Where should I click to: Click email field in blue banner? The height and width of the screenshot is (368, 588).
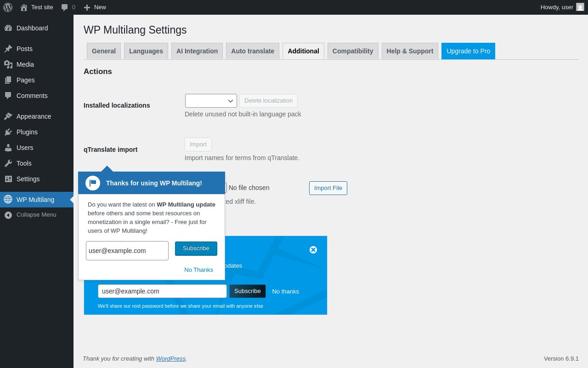(x=162, y=291)
